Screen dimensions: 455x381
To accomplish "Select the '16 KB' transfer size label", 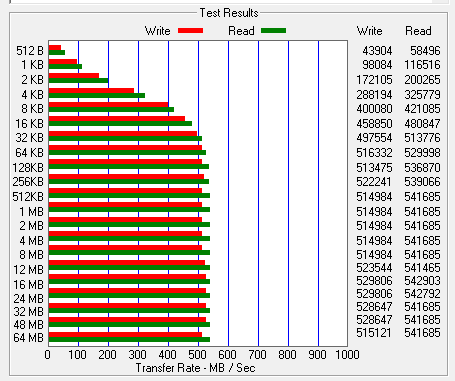I will pos(29,124).
